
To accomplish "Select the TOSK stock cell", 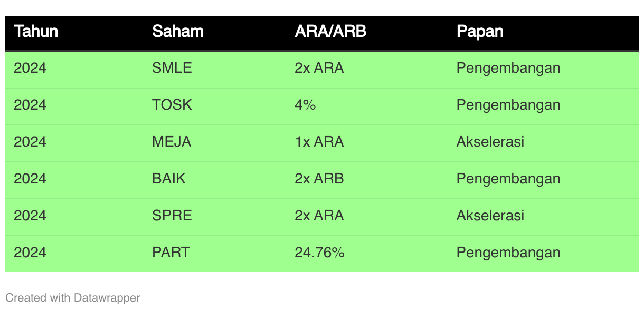I will 172,105.
